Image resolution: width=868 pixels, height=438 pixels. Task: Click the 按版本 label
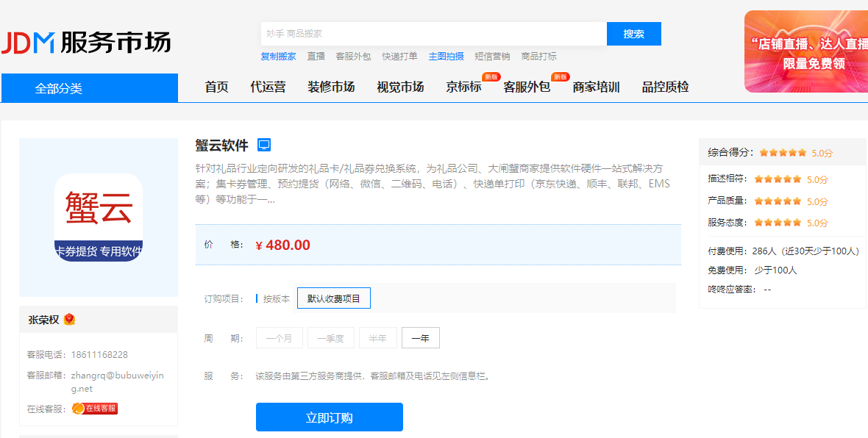pyautogui.click(x=277, y=298)
